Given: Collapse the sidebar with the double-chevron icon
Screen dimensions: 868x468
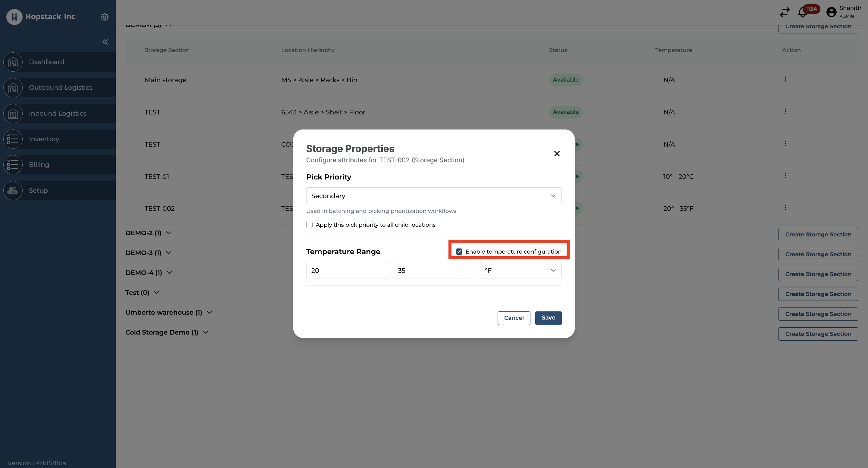Looking at the screenshot, I should point(105,42).
